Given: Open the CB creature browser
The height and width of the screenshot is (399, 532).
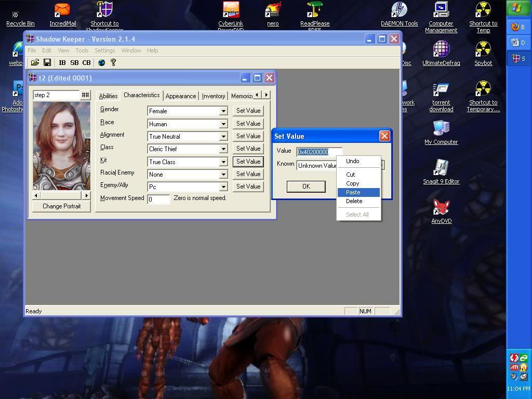Looking at the screenshot, I should (x=86, y=63).
